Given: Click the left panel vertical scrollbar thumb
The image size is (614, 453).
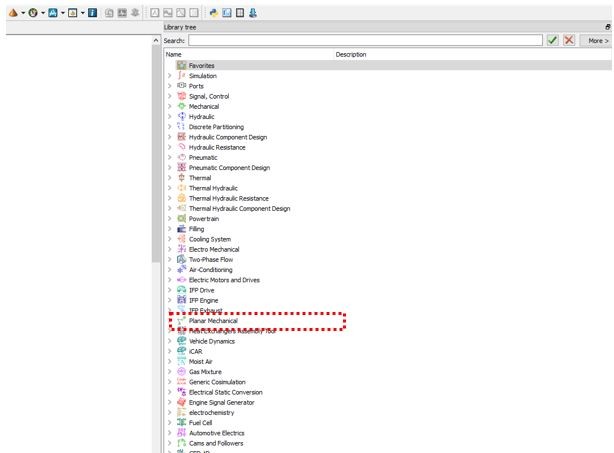Looking at the screenshot, I should 156,153.
